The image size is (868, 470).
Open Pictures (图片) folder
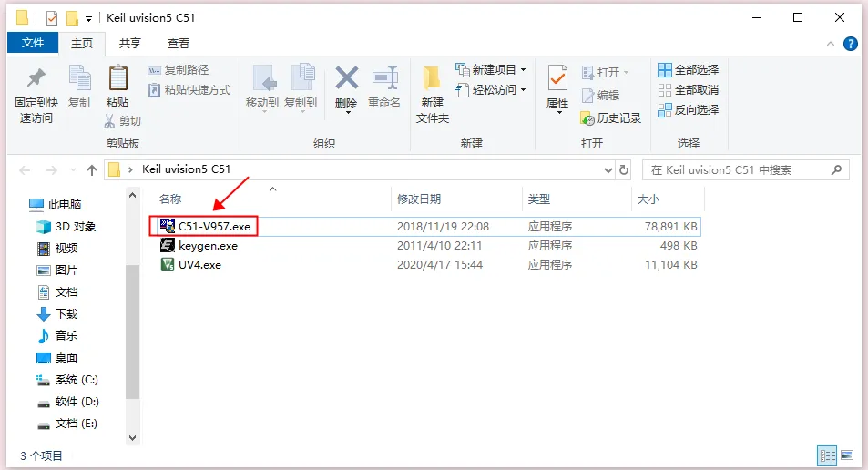coord(57,271)
